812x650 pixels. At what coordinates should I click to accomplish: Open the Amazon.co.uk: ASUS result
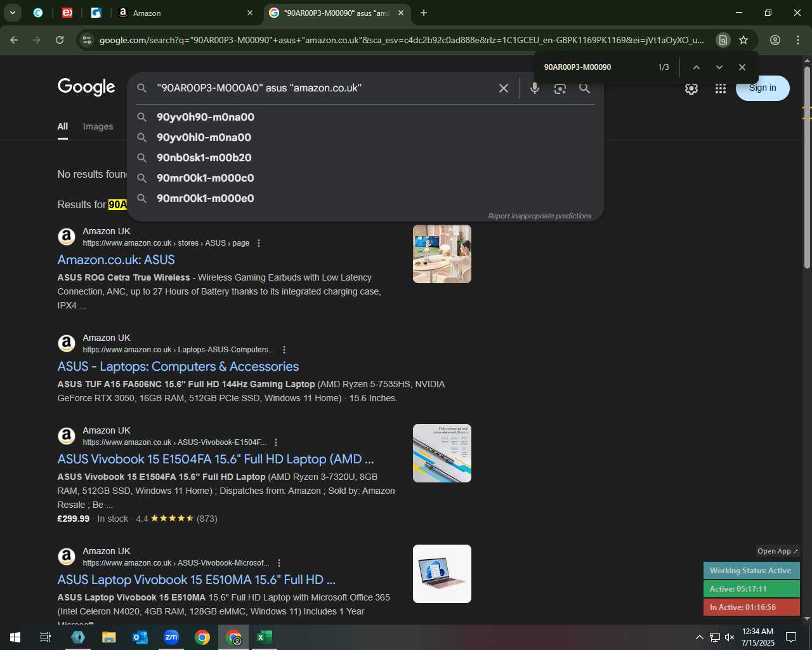coord(116,260)
